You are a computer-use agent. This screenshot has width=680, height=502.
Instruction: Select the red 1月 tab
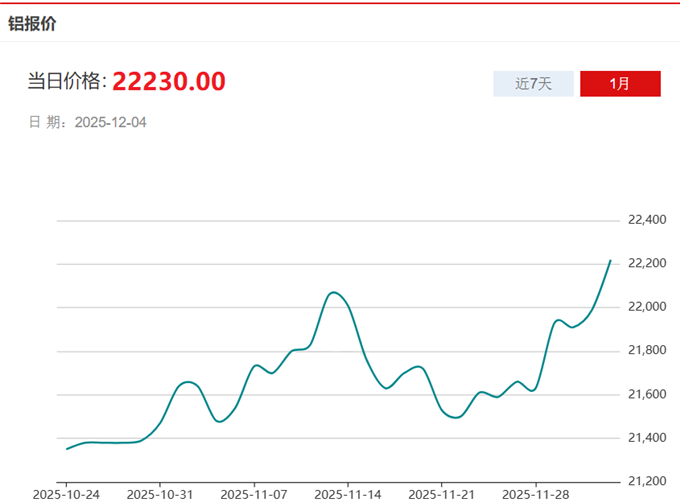click(x=620, y=84)
